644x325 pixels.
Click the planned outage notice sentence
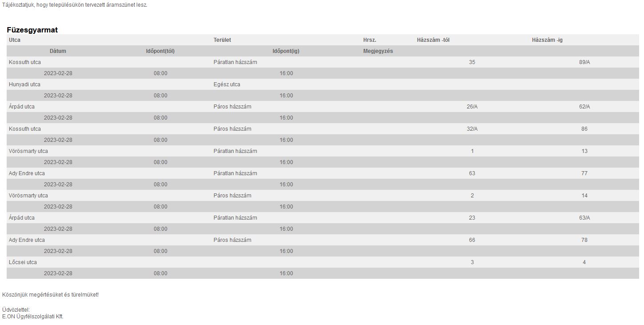pos(75,5)
